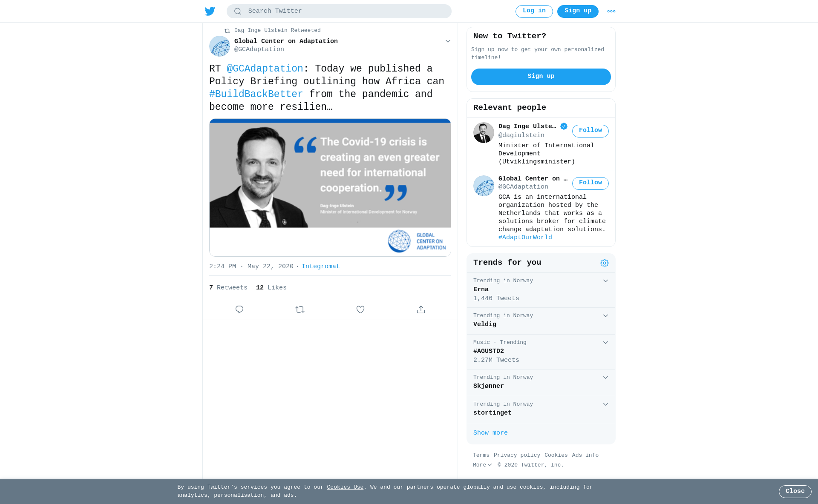The height and width of the screenshot is (504, 818).
Task: Retweet using the retweet arrows icon
Action: click(300, 309)
